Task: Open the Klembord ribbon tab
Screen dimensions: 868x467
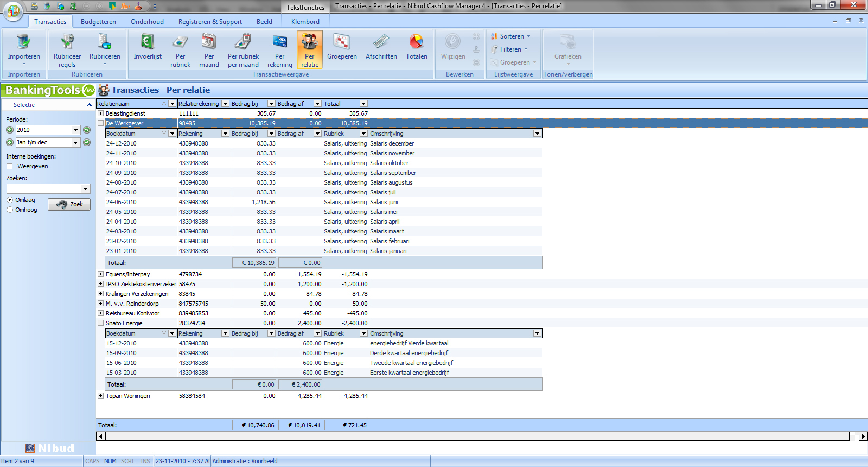Action: click(x=305, y=22)
